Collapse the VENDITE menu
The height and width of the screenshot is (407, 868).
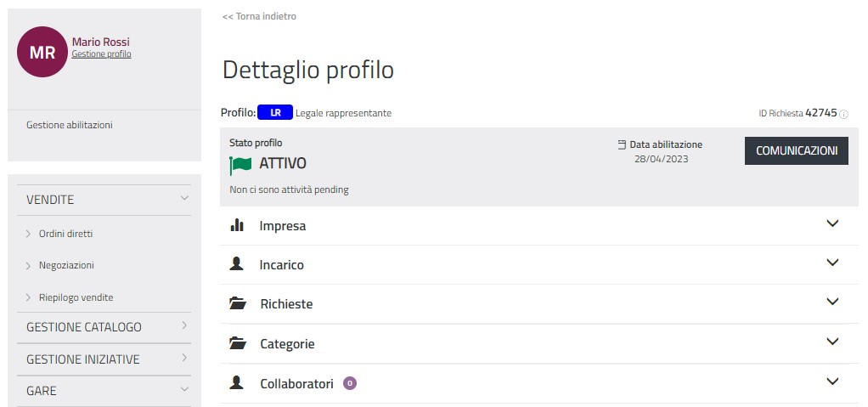(184, 199)
